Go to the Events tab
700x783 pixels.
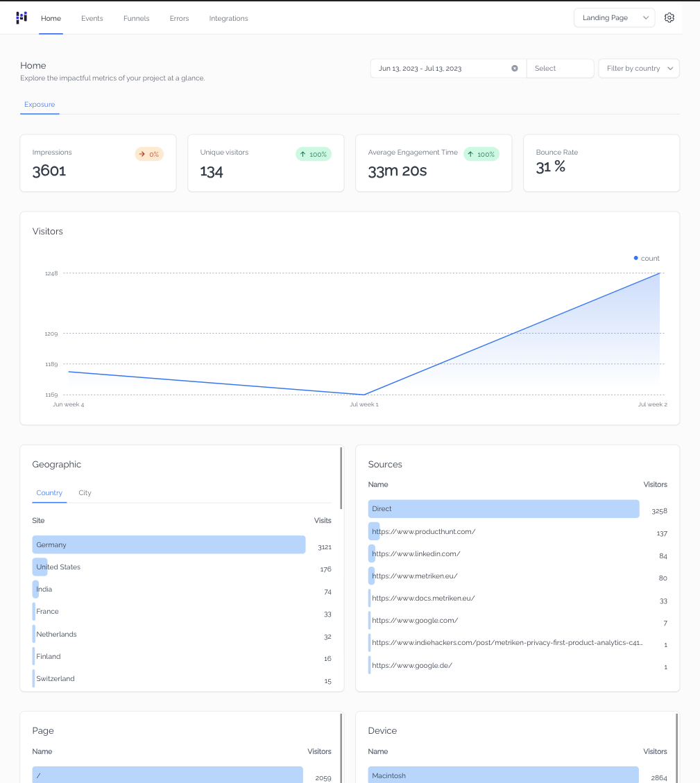[x=92, y=19]
